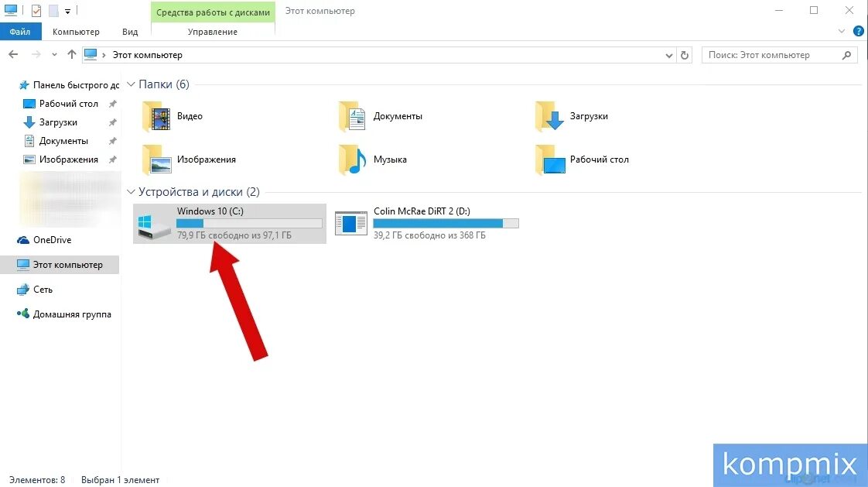Click 'Элементов: 8' in status bar
The height and width of the screenshot is (487, 868).
click(x=37, y=480)
